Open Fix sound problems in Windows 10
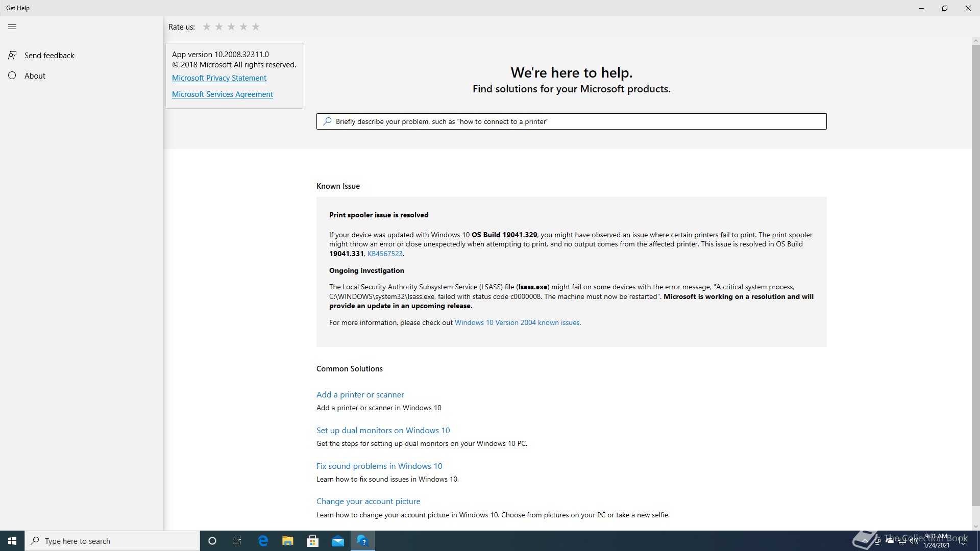The height and width of the screenshot is (551, 980). tap(379, 466)
